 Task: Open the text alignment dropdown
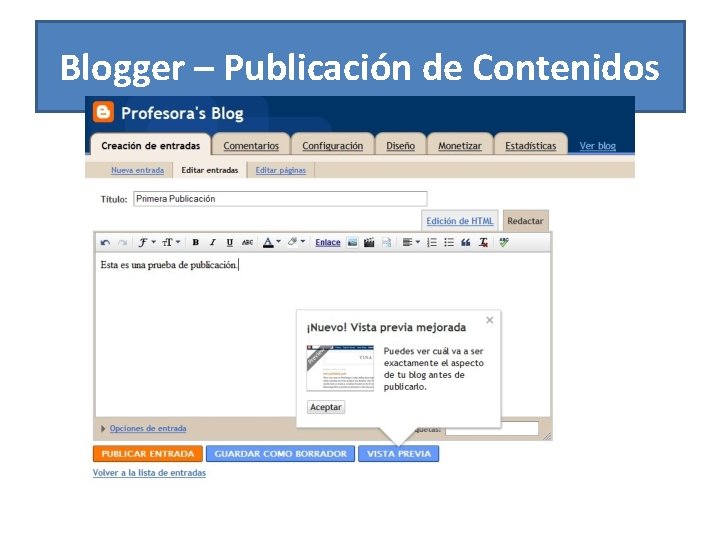tap(411, 242)
